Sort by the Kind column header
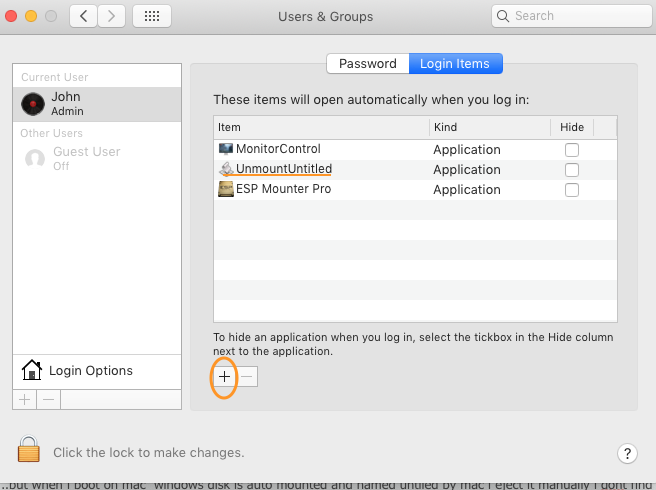Screen dimensions: 656x490 tap(490, 127)
